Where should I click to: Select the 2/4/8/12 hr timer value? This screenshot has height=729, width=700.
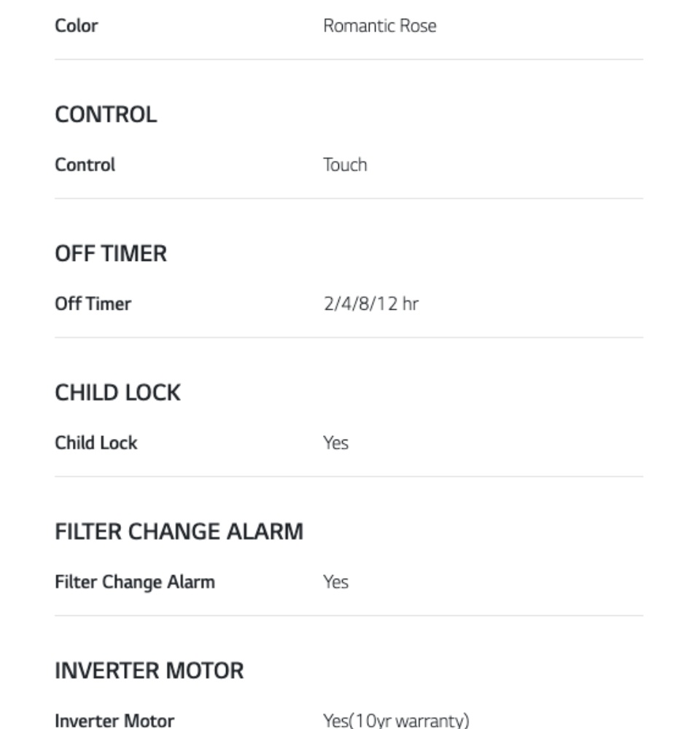pos(370,303)
